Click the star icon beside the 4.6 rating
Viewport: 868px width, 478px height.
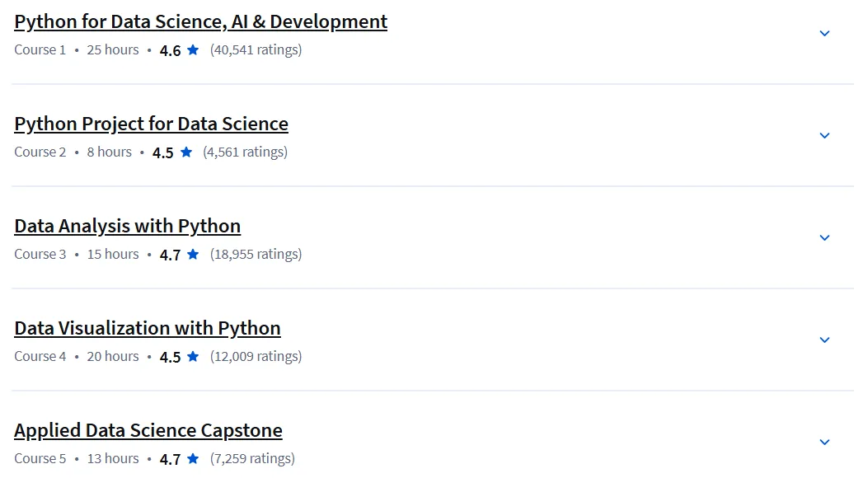193,49
